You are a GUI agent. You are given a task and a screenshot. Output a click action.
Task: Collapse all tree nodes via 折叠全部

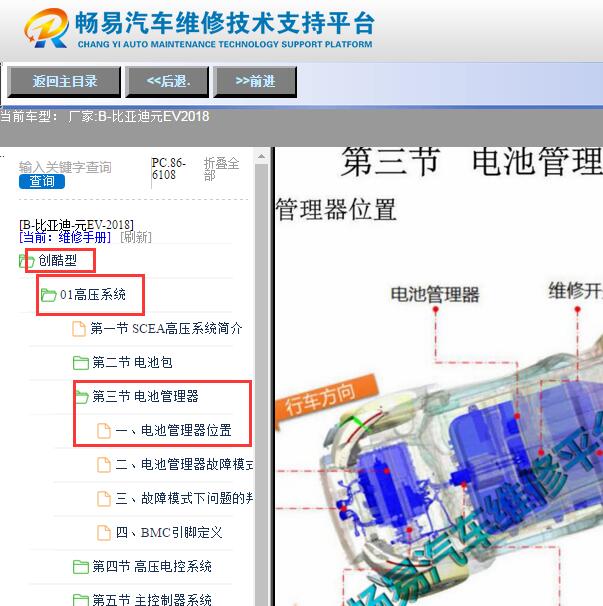pyautogui.click(x=221, y=169)
